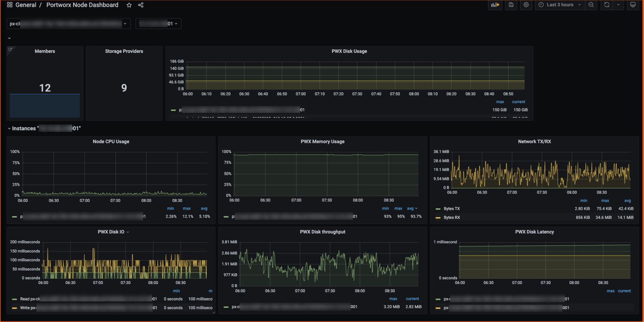Open the dashboards grid icon
The height and width of the screenshot is (322, 644).
click(9, 5)
